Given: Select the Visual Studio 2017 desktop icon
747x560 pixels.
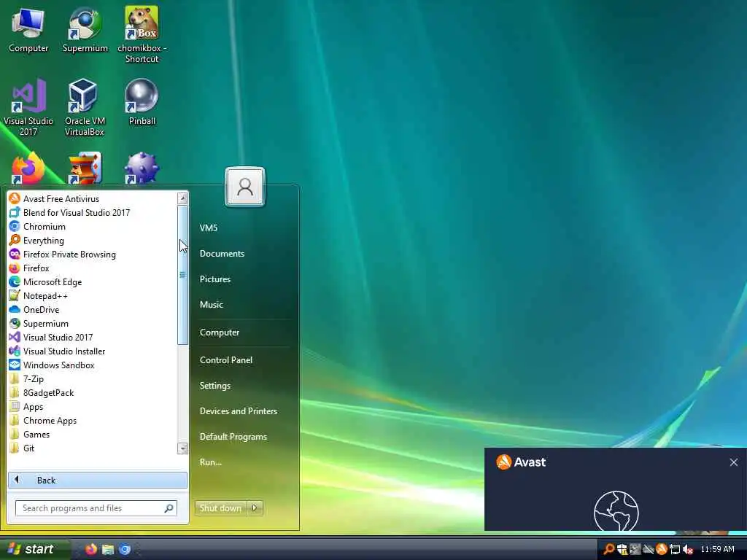Looking at the screenshot, I should coord(28,108).
